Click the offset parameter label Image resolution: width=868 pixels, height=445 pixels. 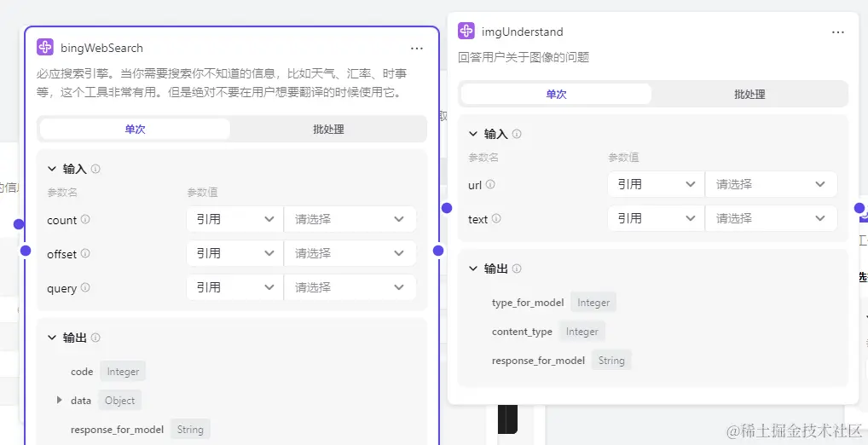click(x=62, y=255)
